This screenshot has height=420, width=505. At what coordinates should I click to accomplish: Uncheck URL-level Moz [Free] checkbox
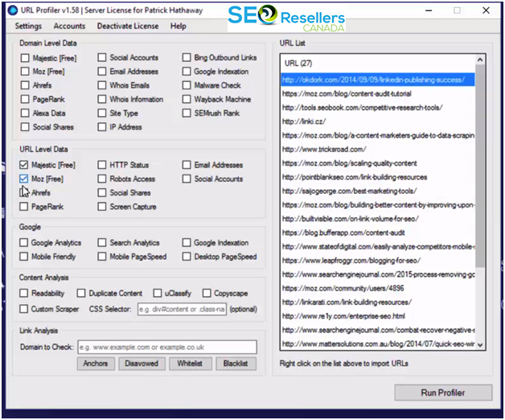23,179
